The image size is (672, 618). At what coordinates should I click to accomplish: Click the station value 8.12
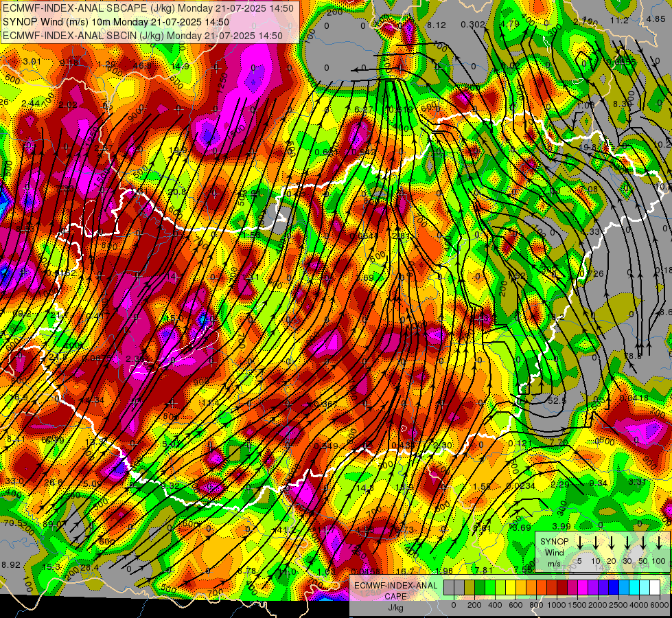coord(437,25)
